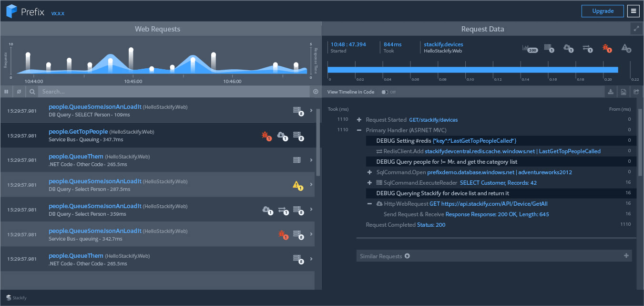Click the share request icon
The image size is (644, 306).
tap(636, 92)
